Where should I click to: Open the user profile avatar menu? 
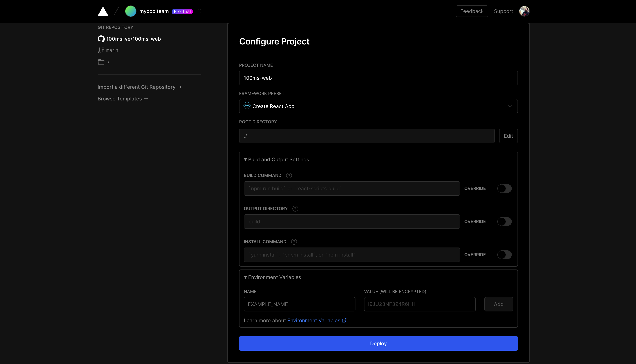click(x=524, y=11)
